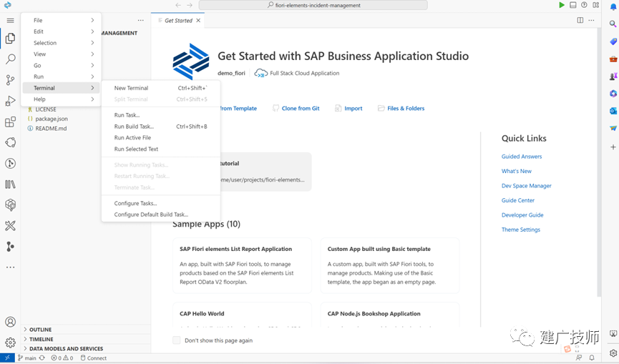Image resolution: width=619 pixels, height=364 pixels.
Task: Navigate back with the left arrow
Action: coord(178,5)
